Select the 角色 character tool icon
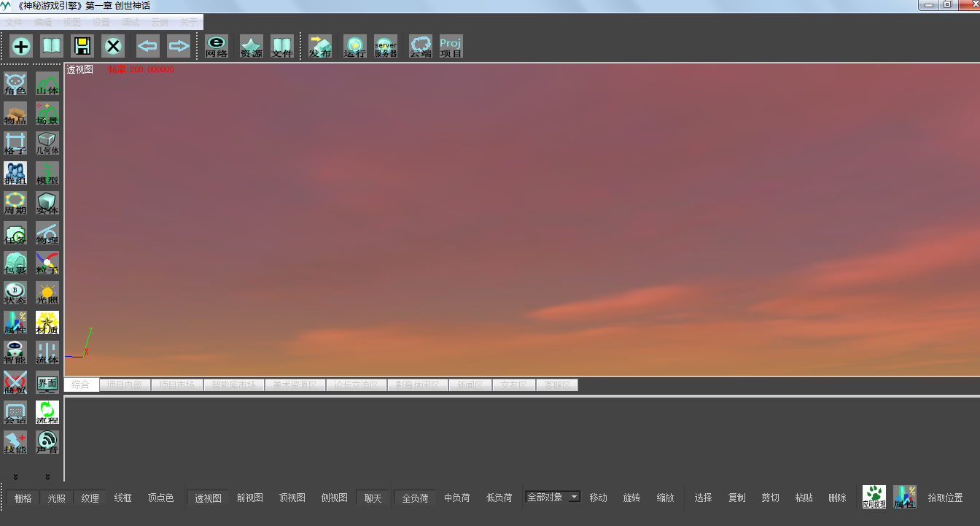This screenshot has width=980, height=526. [15, 83]
